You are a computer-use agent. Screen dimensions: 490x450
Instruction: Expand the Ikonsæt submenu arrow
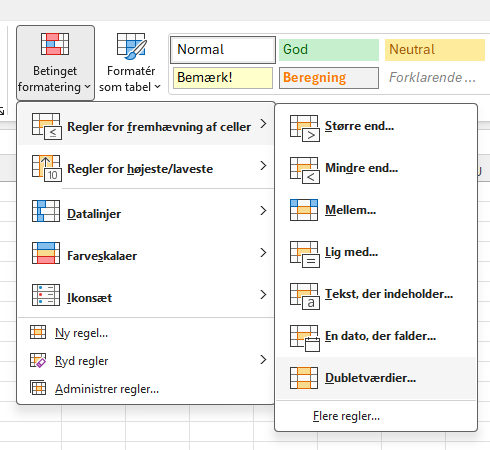(263, 294)
